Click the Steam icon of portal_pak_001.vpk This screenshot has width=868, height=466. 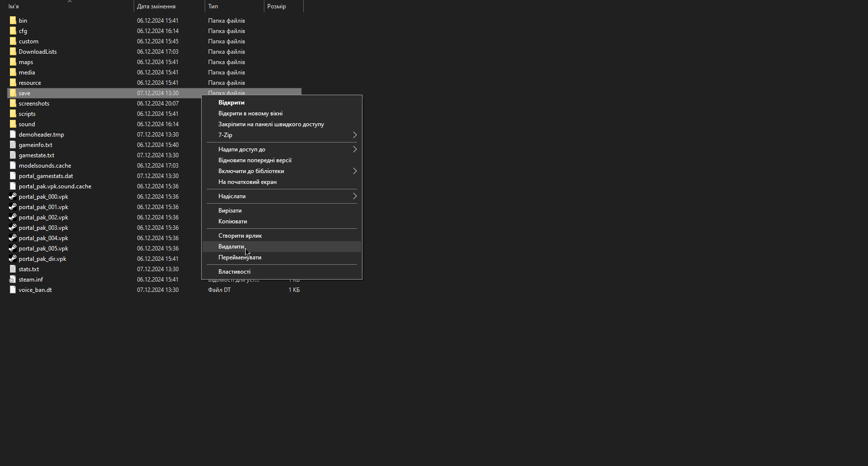click(x=13, y=207)
